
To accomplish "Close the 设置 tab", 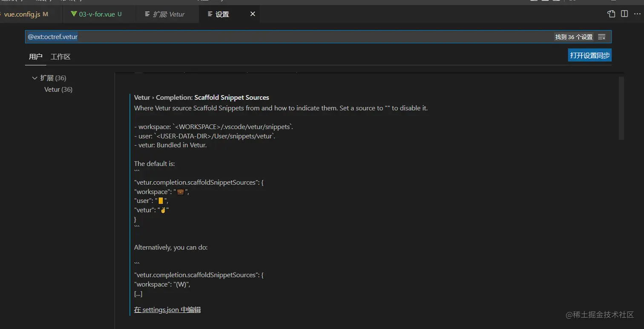I will (x=253, y=14).
